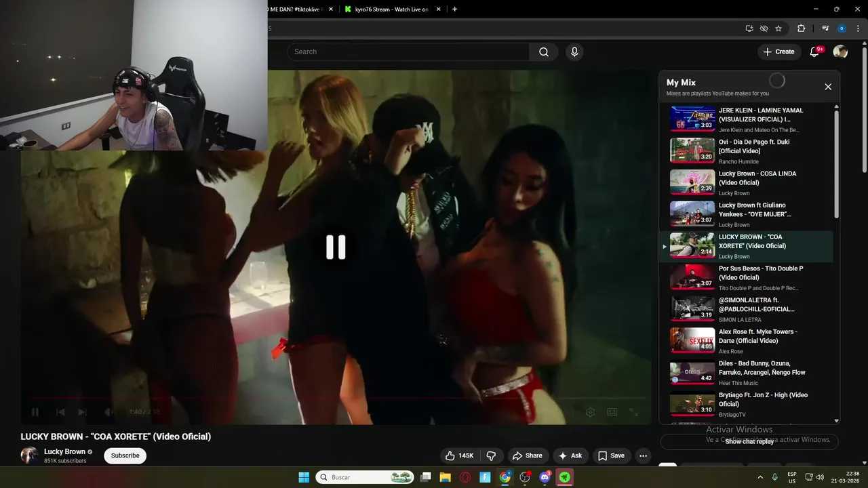Screen dimensions: 868x488
Task: Subscribe to Lucky Brown channel
Action: pyautogui.click(x=125, y=455)
